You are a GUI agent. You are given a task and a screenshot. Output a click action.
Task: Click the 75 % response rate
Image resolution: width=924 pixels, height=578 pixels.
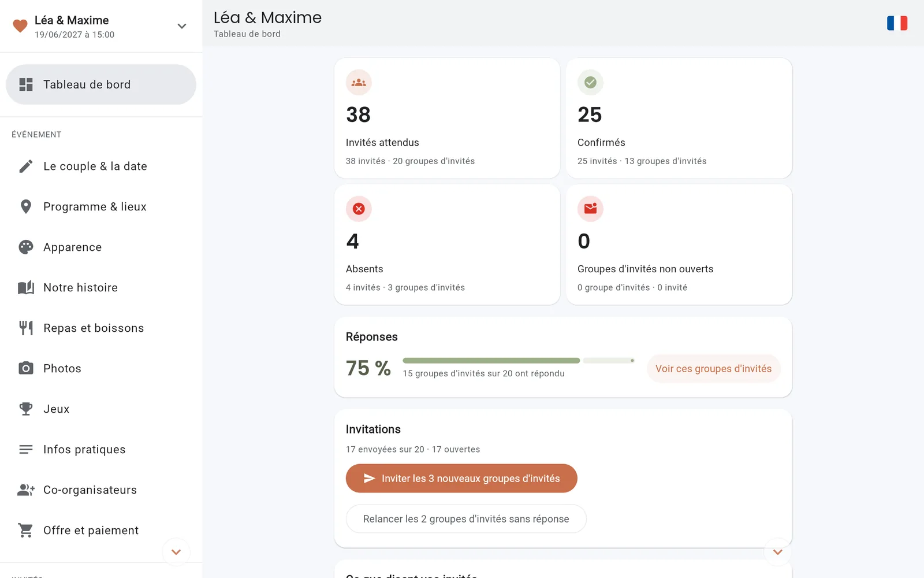[368, 368]
